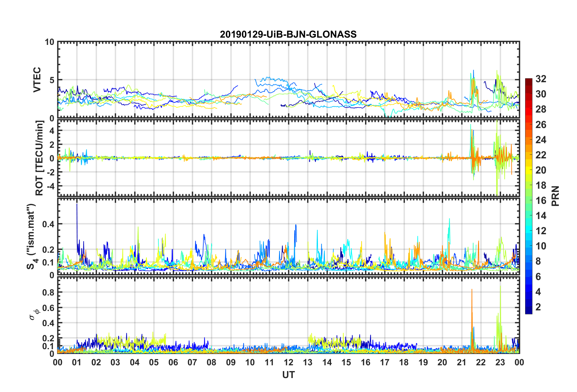Click the "0.6" tick on the sigma-phi axis
Viewport: 577px width, 392px height.
click(x=48, y=308)
